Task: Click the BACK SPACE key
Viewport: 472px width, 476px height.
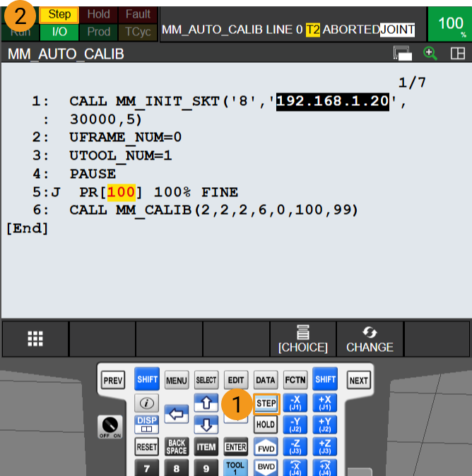Action: (177, 447)
